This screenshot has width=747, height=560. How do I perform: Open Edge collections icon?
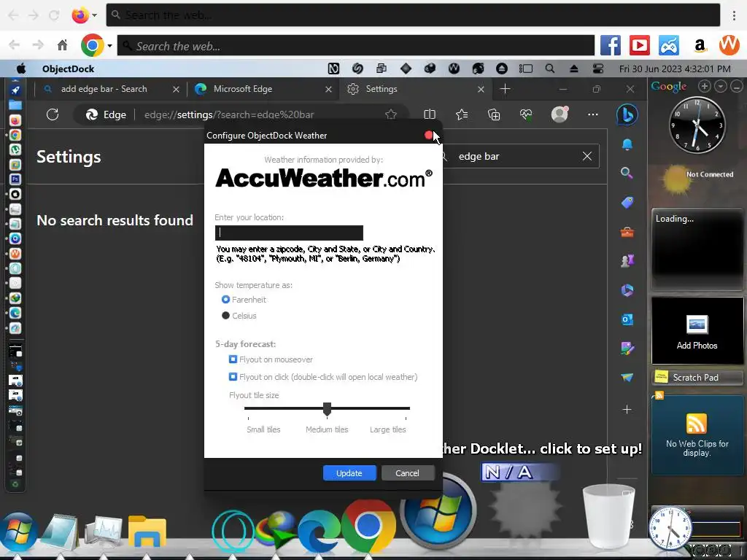point(494,114)
